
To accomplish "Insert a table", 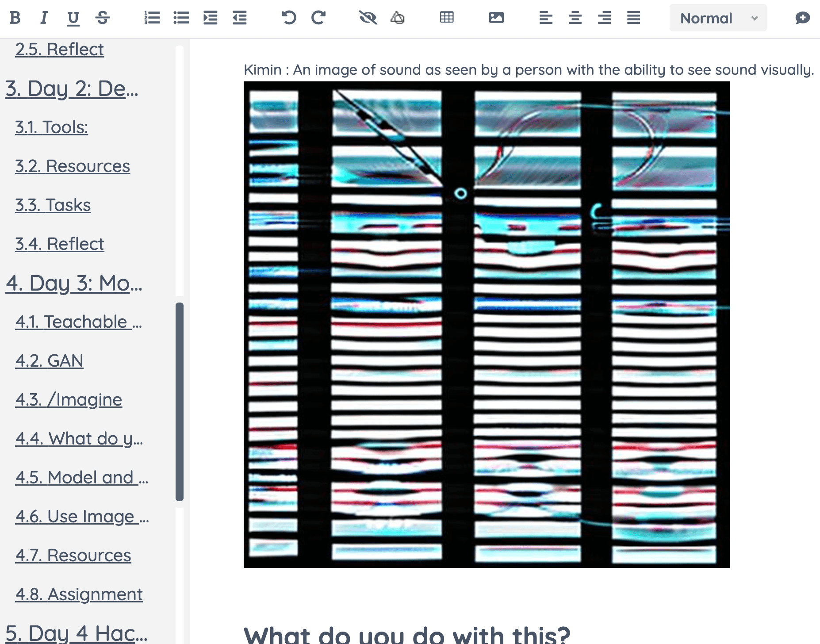I will pos(447,18).
